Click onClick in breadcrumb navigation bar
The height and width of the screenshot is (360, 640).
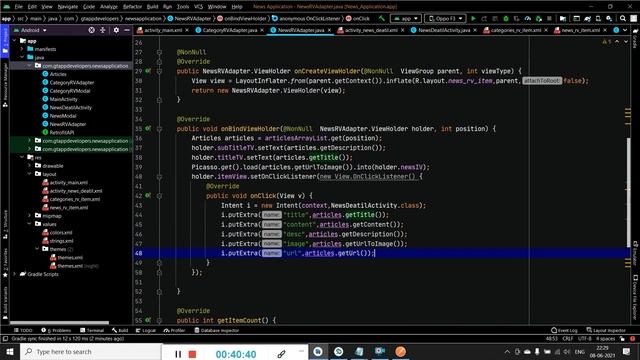[x=361, y=18]
